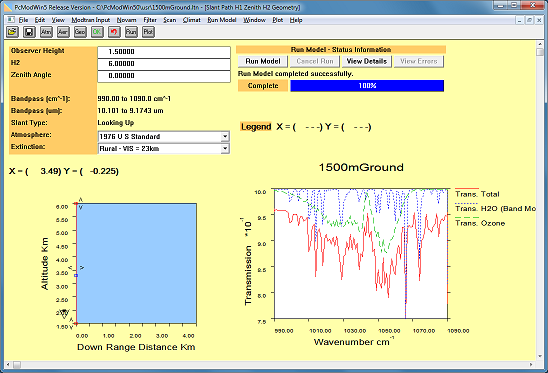Open the File menu
Viewport: 548px width, 373px height.
(23, 20)
